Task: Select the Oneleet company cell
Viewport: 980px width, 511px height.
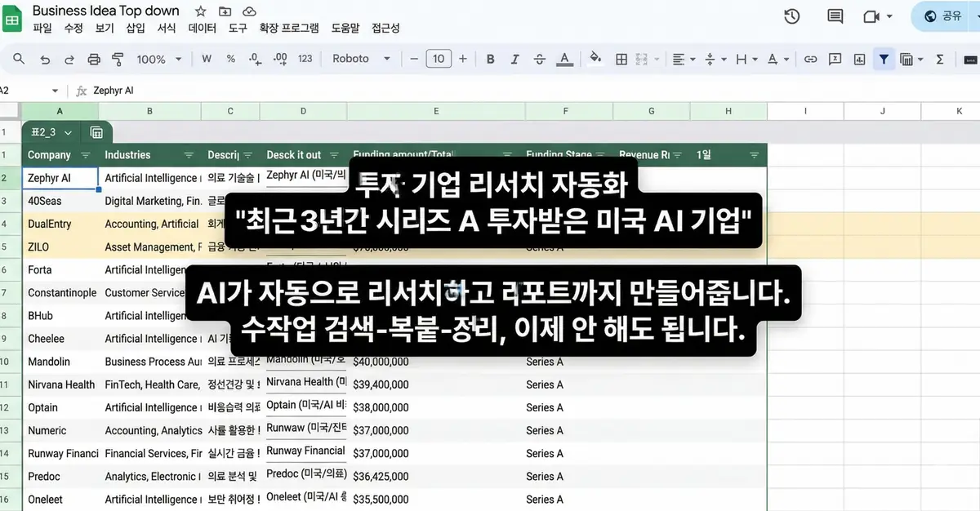Action: coord(60,500)
